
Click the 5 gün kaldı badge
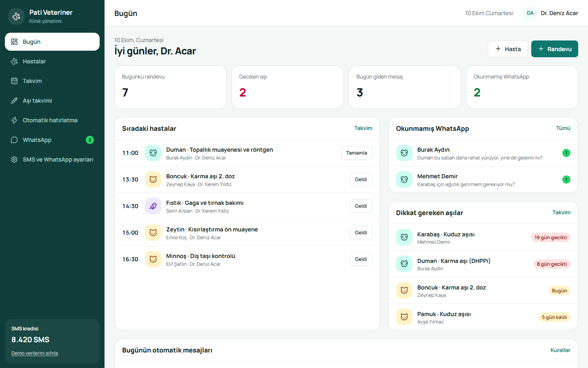click(555, 317)
